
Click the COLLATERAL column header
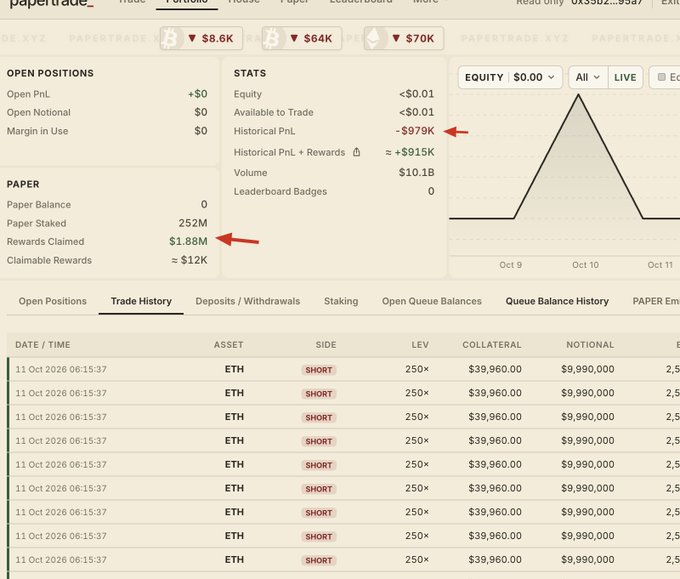[x=492, y=345]
